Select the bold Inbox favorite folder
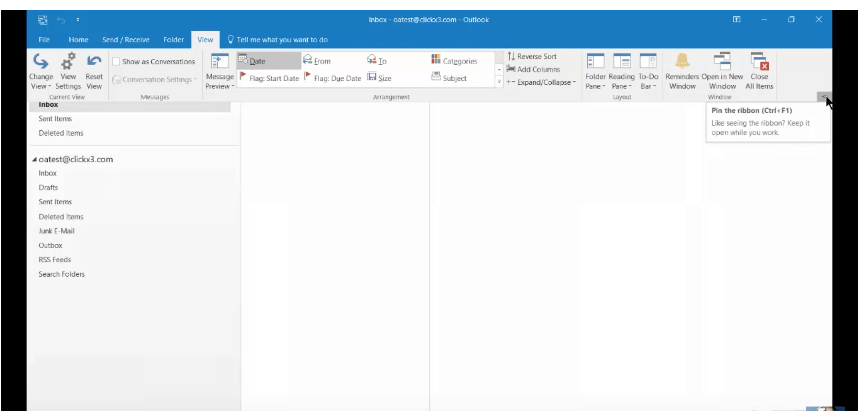 (x=48, y=105)
